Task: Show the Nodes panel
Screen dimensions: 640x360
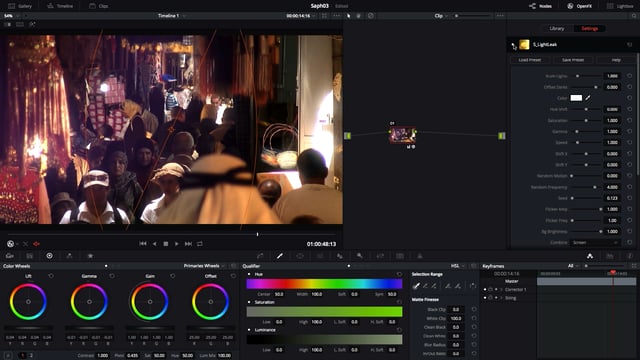Action: [x=540, y=6]
